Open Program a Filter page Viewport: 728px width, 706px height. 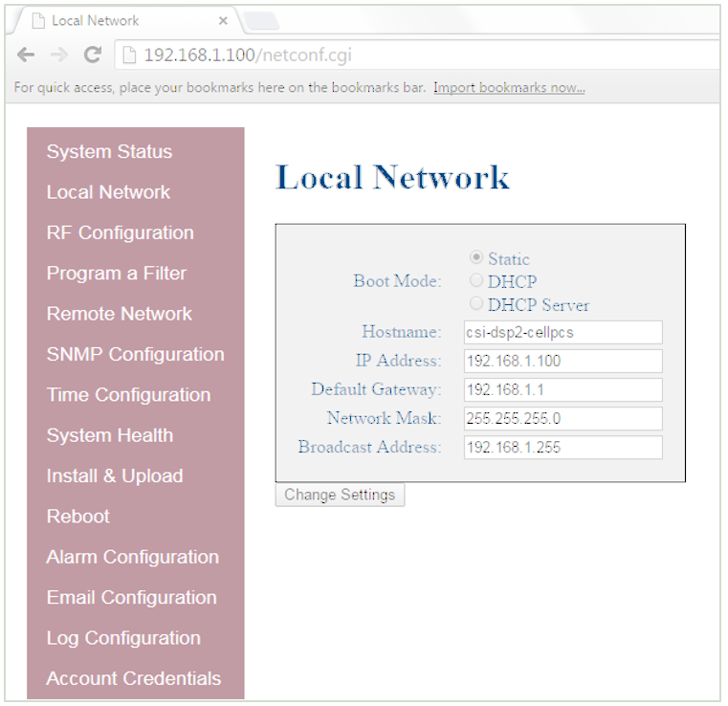[116, 274]
